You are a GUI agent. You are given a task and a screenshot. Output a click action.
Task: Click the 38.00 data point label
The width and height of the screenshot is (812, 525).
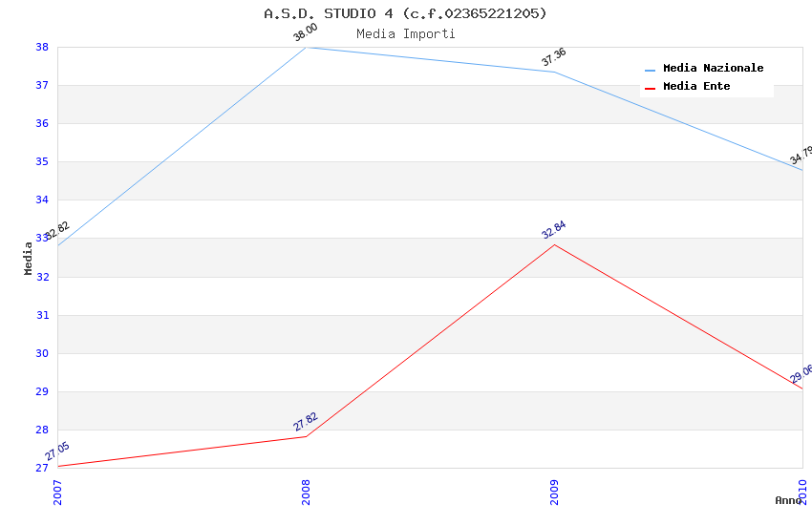(306, 32)
